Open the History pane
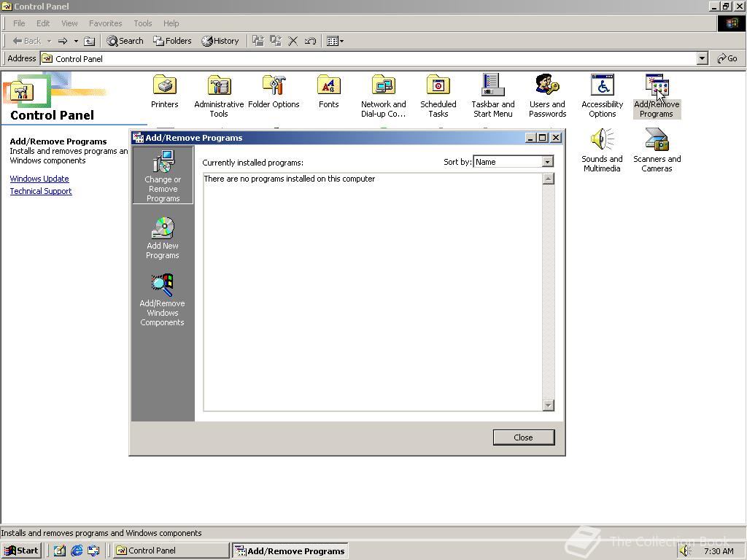 pyautogui.click(x=220, y=41)
